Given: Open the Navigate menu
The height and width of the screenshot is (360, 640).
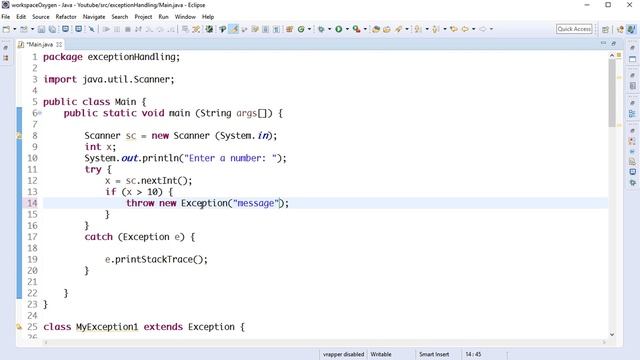Looking at the screenshot, I should coord(94,17).
